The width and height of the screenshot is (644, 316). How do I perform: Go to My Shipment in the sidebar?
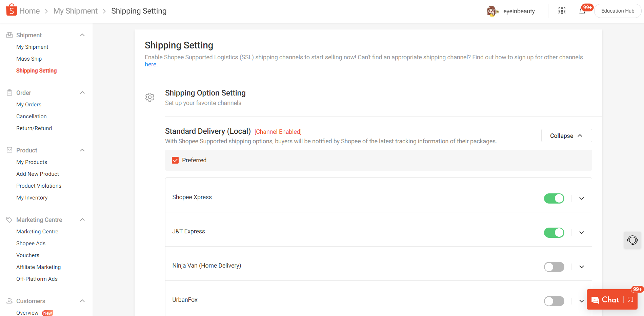tap(32, 46)
